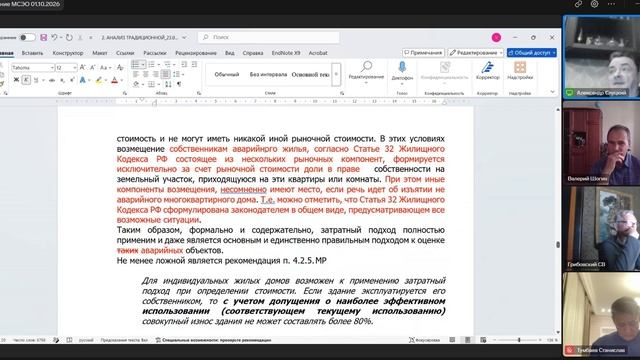Align text left
The height and width of the screenshot is (360, 640).
pos(136,74)
